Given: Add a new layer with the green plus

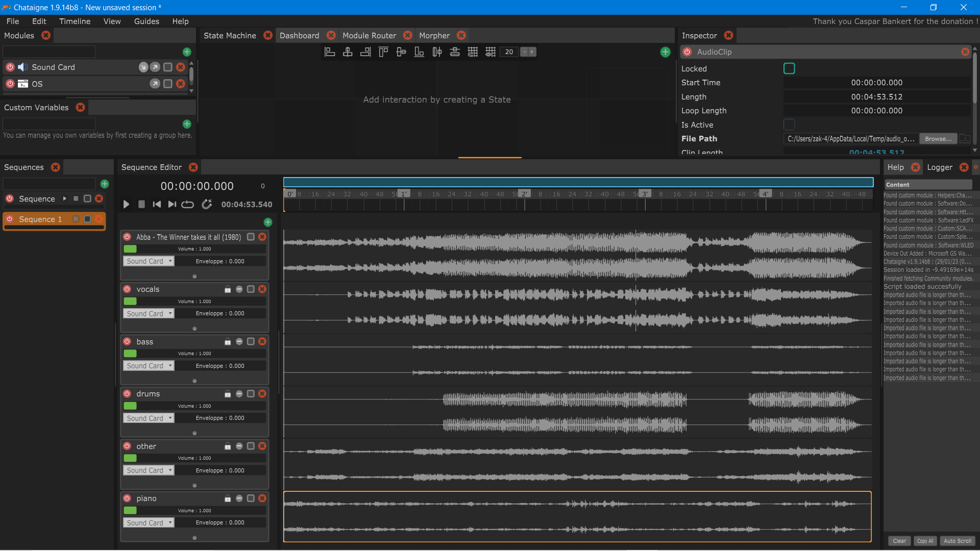Looking at the screenshot, I should [268, 222].
